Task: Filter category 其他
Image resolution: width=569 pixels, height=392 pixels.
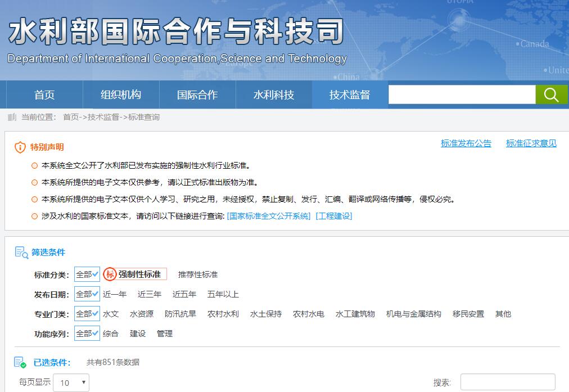Action: pyautogui.click(x=503, y=314)
